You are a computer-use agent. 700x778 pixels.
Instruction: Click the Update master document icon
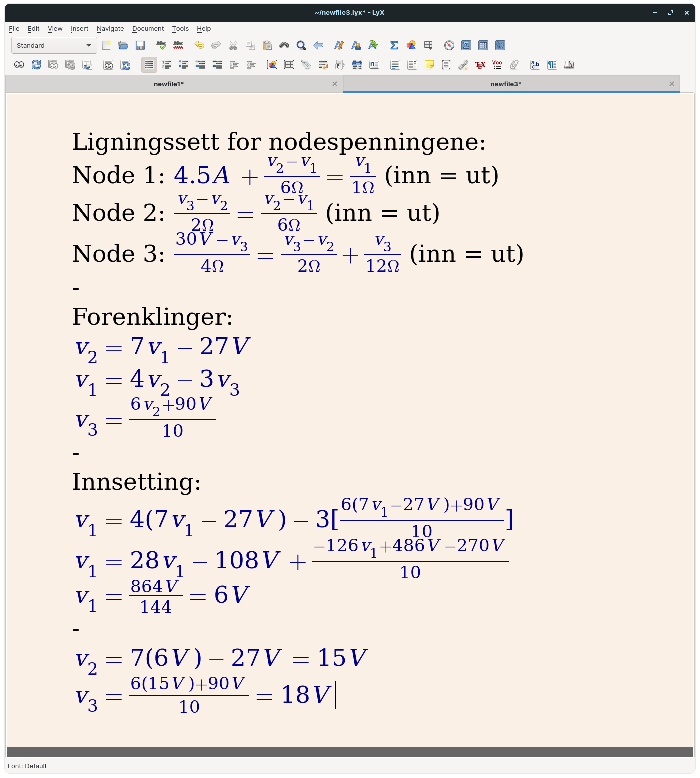(x=70, y=65)
